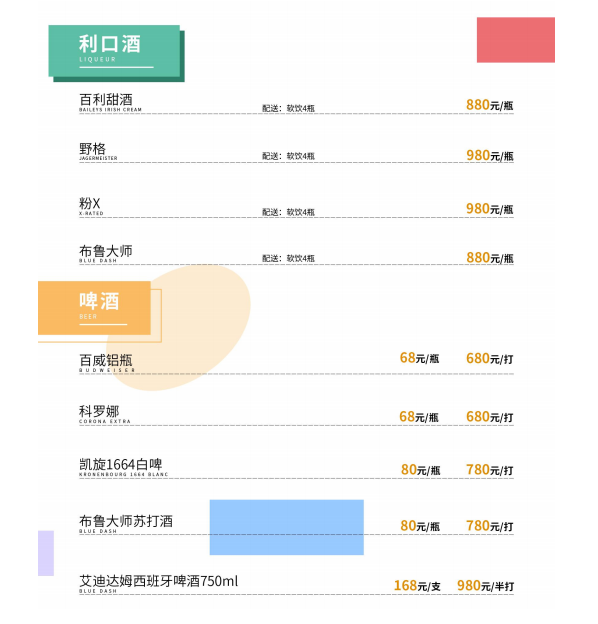This screenshot has width=598, height=624.
Task: Click the small lavender rectangle
Action: pyautogui.click(x=46, y=553)
